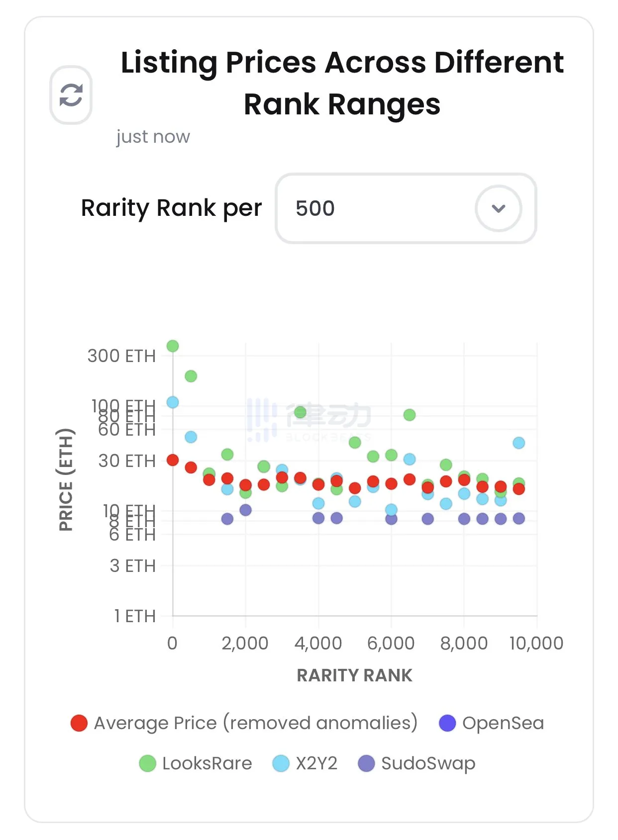Image resolution: width=618 pixels, height=840 pixels.
Task: Open the Rarity Rank per dropdown
Action: (x=405, y=208)
